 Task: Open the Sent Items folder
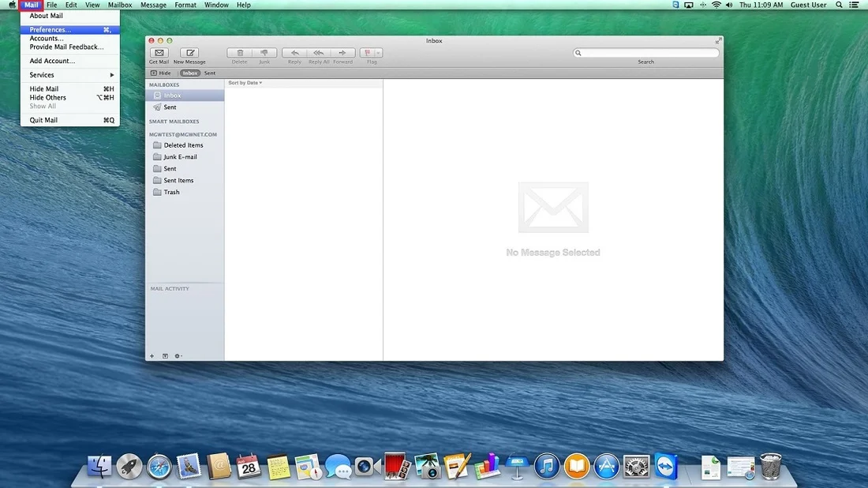click(x=185, y=180)
